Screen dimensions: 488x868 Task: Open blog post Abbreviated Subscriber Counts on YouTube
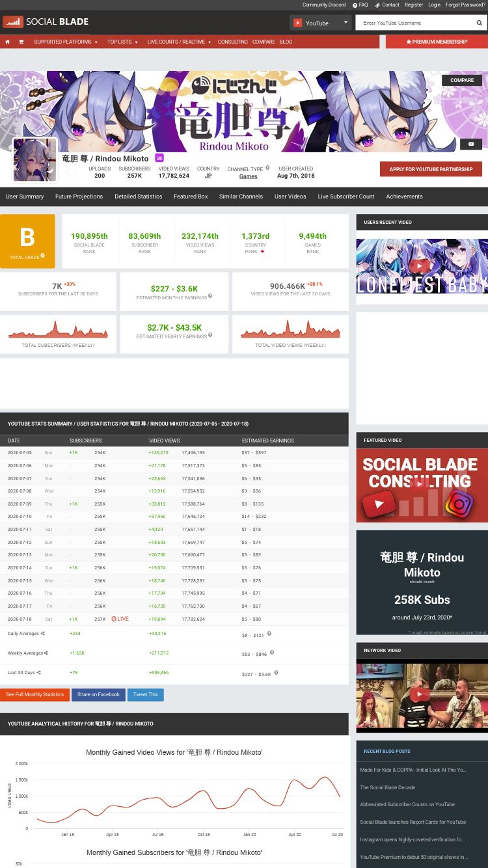(407, 804)
